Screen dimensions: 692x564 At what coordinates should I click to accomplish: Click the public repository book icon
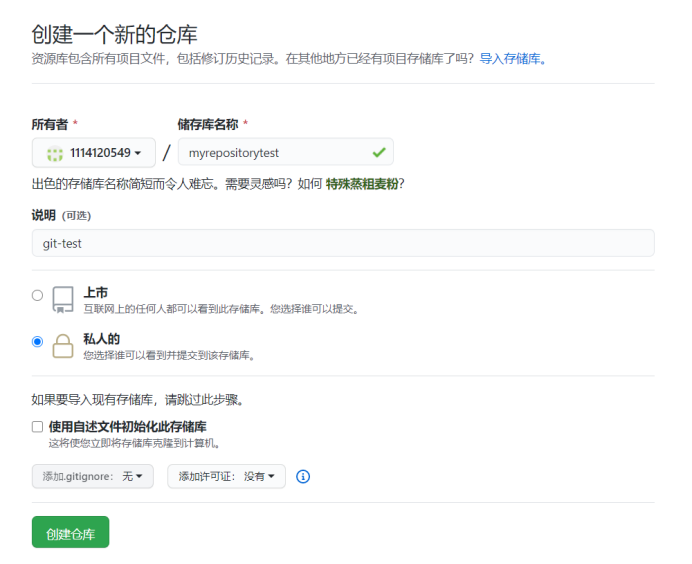pyautogui.click(x=63, y=299)
